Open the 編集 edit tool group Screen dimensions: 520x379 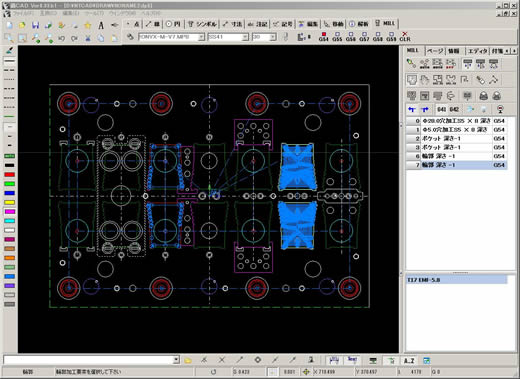tap(308, 24)
